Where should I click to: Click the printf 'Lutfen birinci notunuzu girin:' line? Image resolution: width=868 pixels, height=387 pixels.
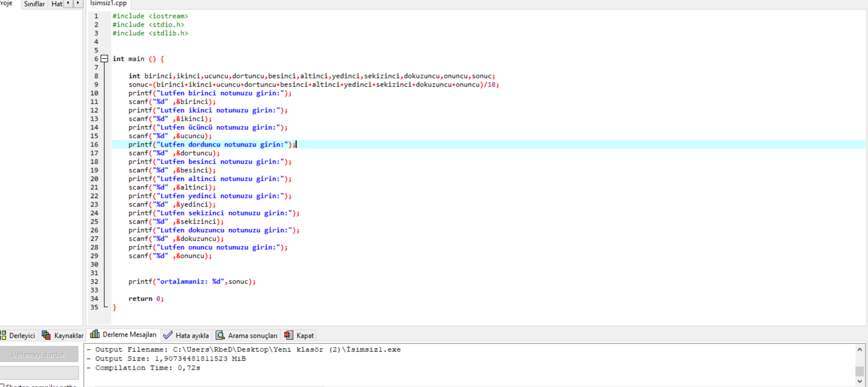(x=210, y=93)
